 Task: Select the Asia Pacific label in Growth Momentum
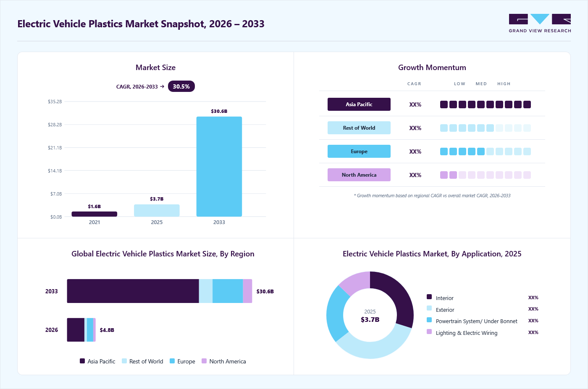[359, 104]
